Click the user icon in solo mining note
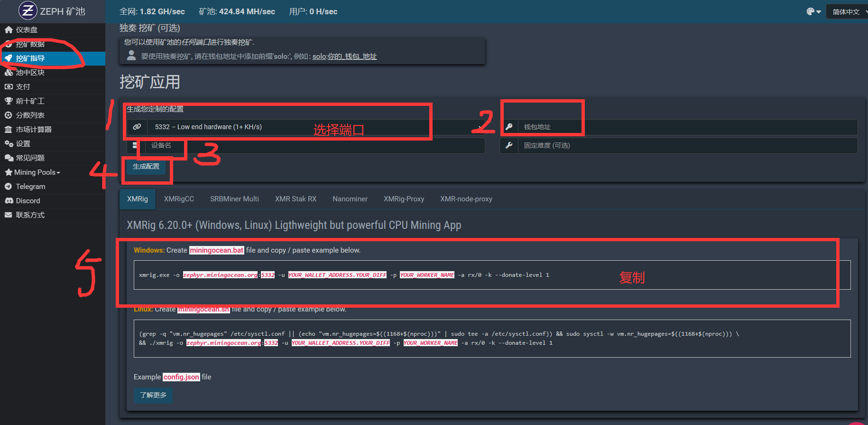Viewport: 868px width, 425px height. tap(131, 56)
